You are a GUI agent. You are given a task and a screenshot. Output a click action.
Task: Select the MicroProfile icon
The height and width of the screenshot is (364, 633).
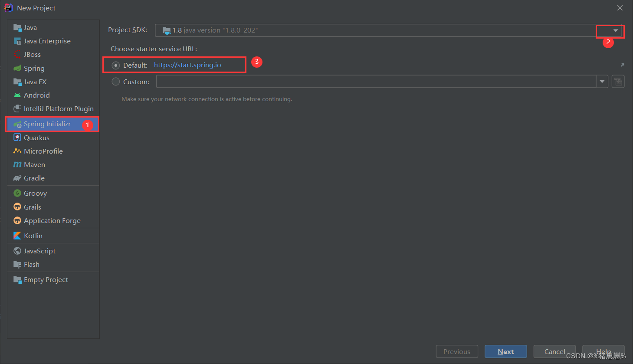(x=17, y=151)
